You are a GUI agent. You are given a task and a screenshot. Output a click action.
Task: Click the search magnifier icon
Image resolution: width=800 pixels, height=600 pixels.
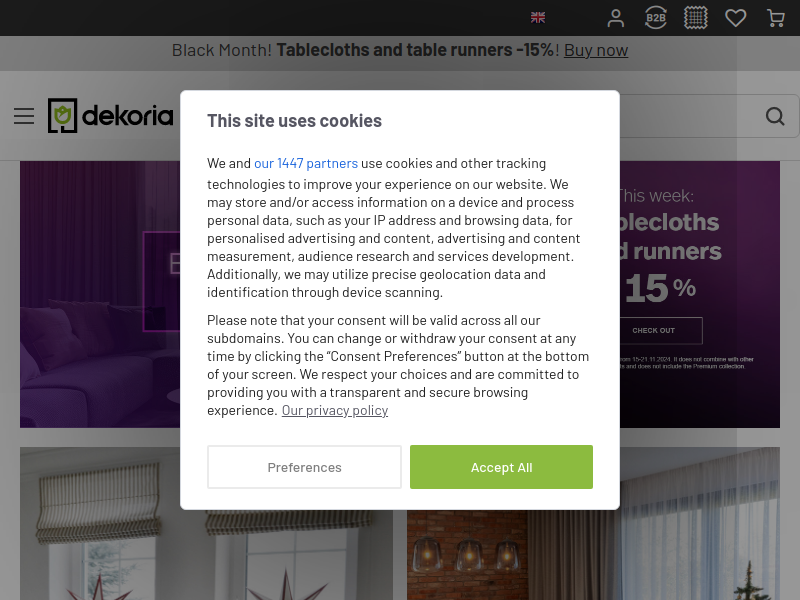(774, 116)
